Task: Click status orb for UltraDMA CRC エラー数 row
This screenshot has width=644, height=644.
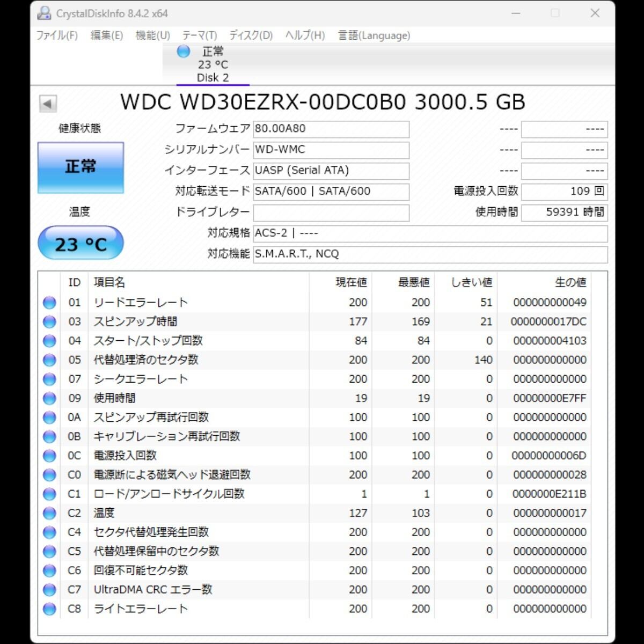Action: pos(49,590)
